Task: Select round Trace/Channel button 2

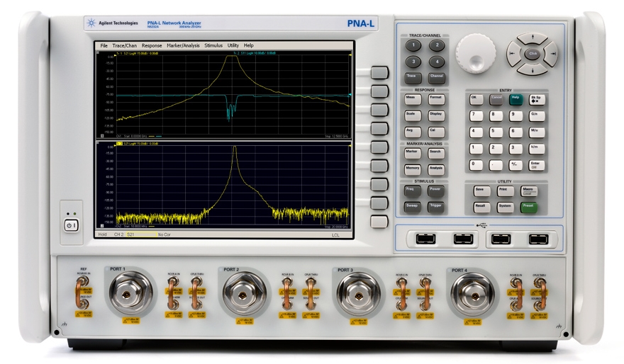Action: point(437,46)
